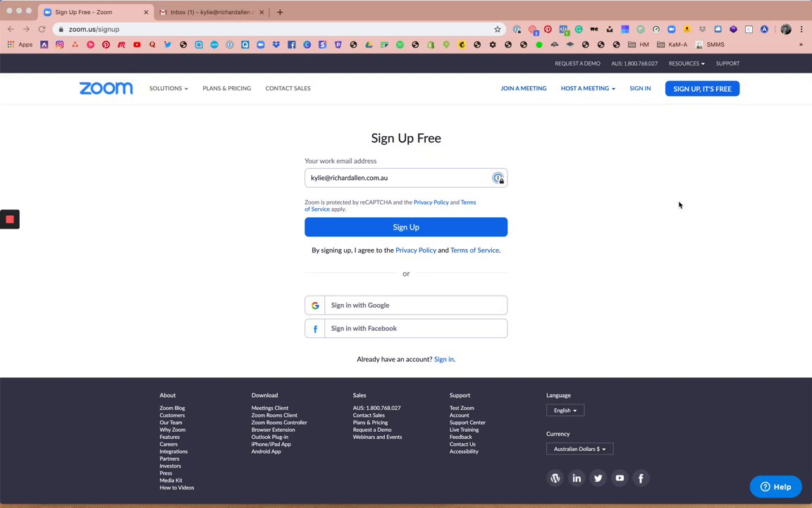Open Zoom's Twitter footer icon
The width and height of the screenshot is (812, 508).
point(598,478)
